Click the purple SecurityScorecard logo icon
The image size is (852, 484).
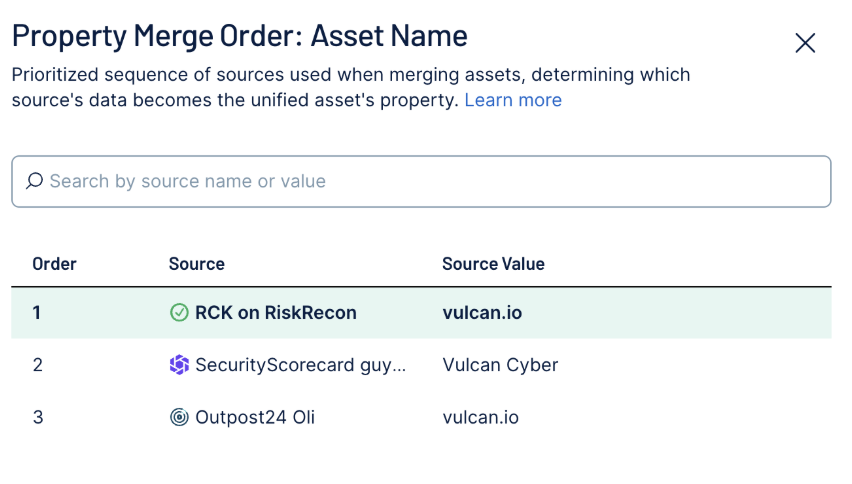pos(179,365)
